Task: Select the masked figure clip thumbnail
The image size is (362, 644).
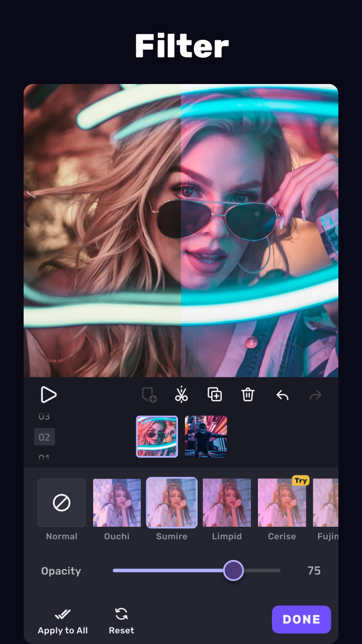Action: coord(206,437)
